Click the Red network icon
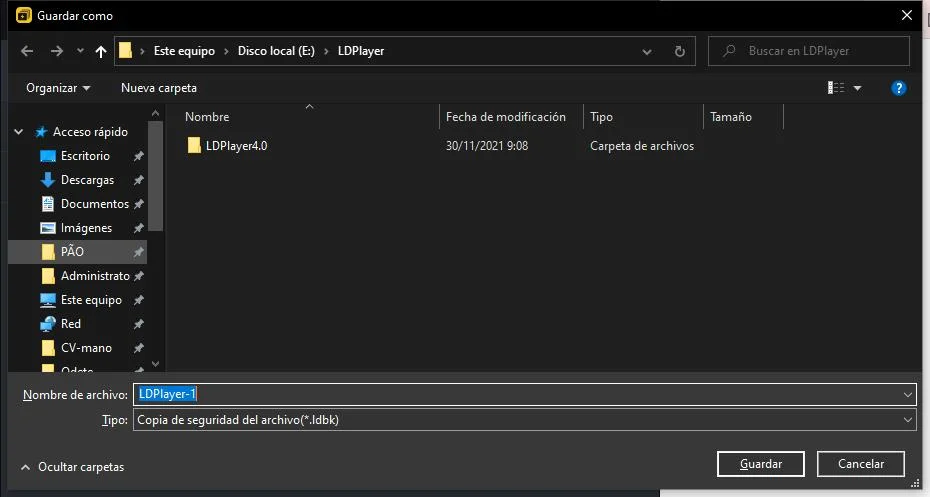Viewport: 930px width, 497px height. [47, 324]
